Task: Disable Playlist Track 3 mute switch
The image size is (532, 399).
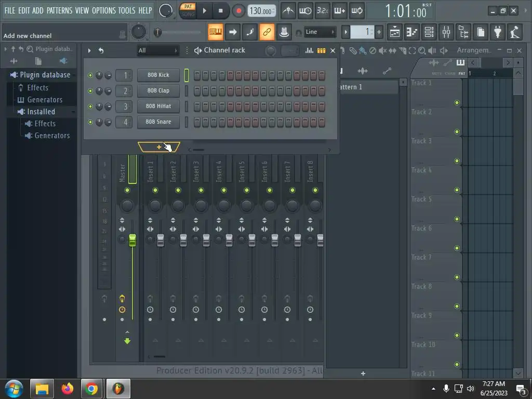Action: [457, 161]
